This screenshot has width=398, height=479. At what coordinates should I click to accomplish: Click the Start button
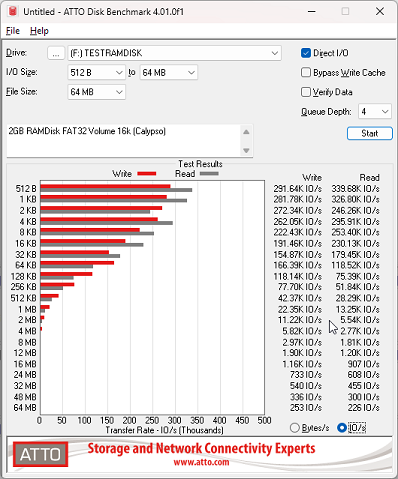370,133
